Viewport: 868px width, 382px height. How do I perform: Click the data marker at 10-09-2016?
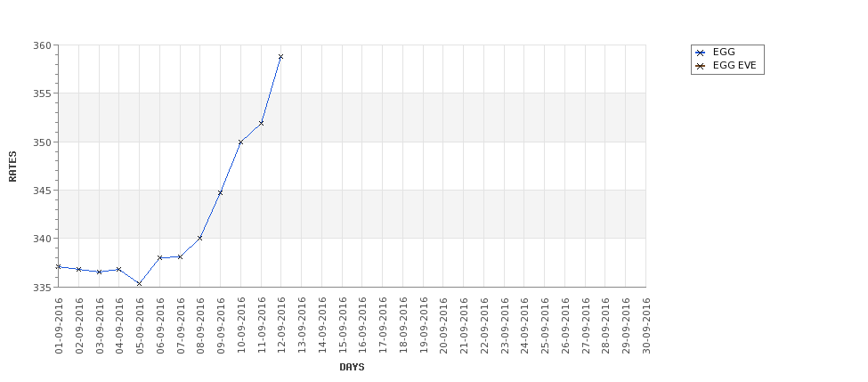(x=240, y=142)
